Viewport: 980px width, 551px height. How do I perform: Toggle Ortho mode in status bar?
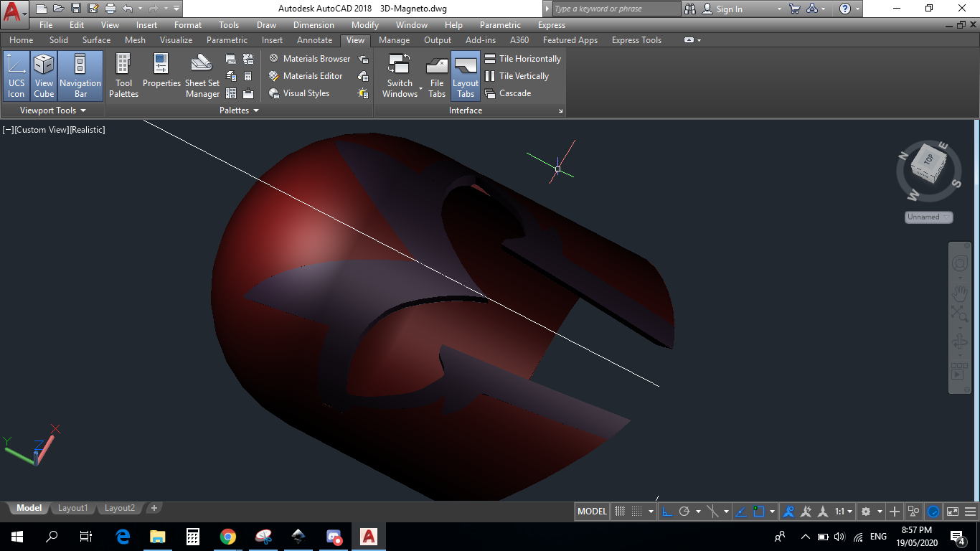coord(666,512)
